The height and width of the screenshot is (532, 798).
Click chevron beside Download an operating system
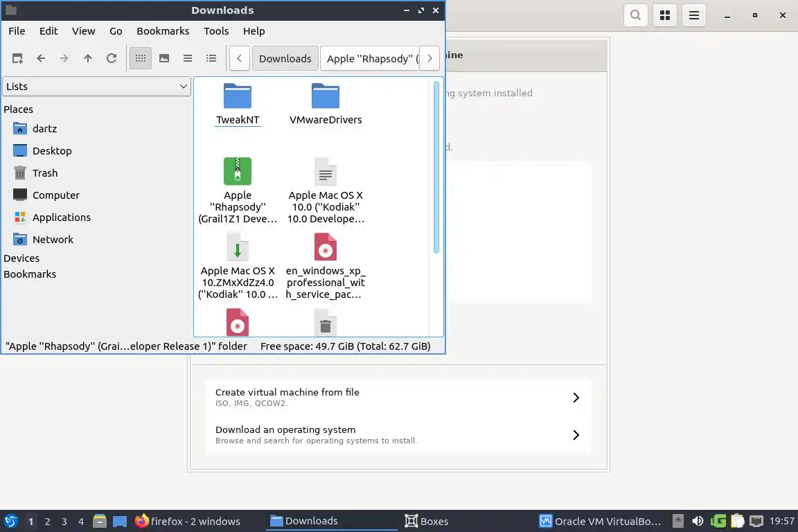(x=576, y=435)
